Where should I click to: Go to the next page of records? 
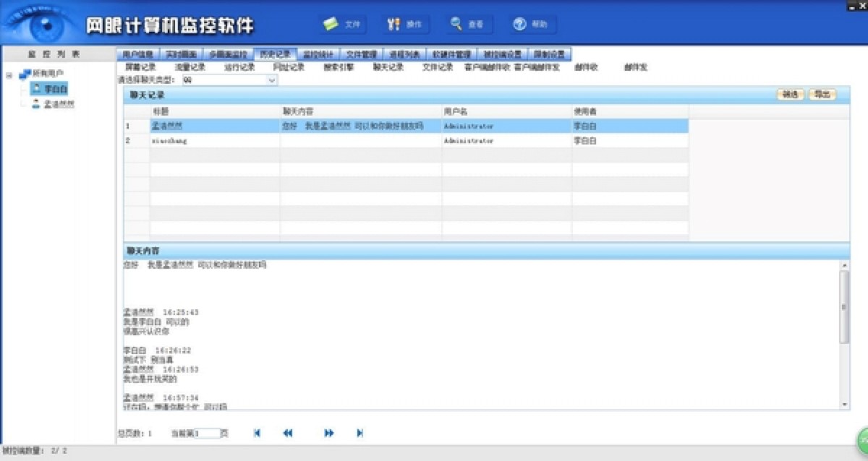[329, 433]
